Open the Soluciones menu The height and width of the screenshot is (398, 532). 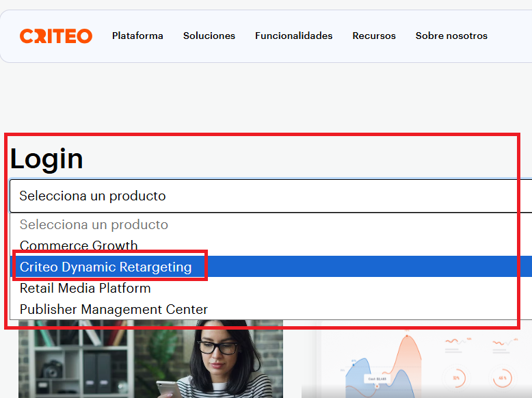209,36
